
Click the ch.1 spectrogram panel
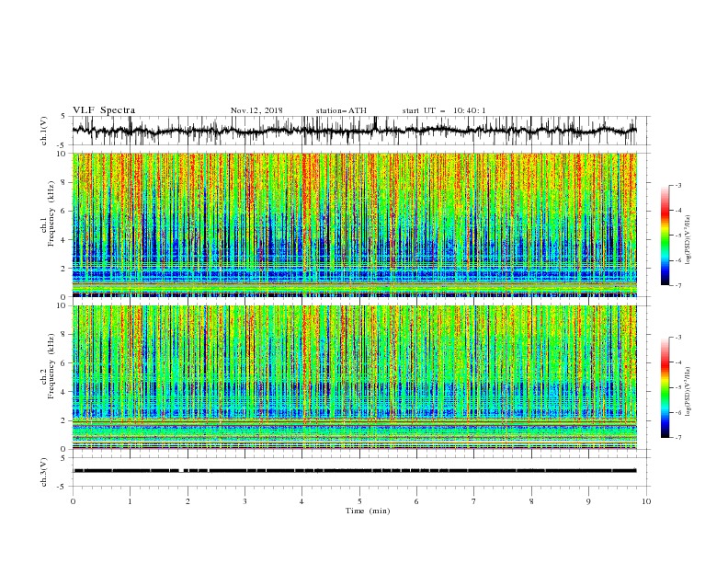coord(354,224)
